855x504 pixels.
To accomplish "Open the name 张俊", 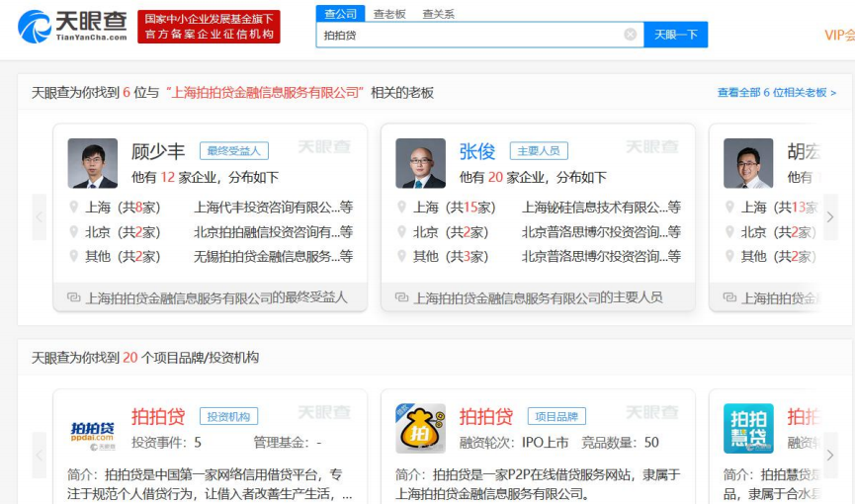I will [x=477, y=151].
